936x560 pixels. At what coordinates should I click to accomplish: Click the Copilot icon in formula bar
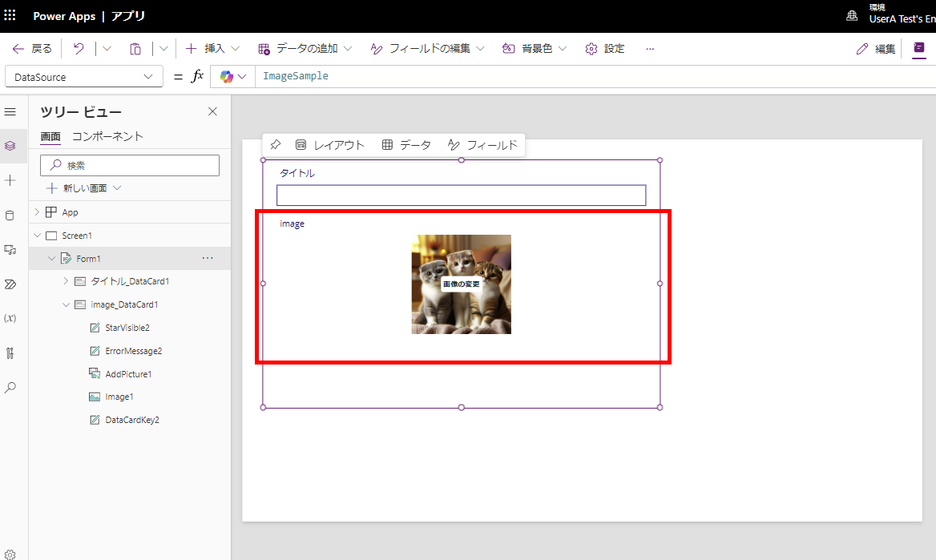228,75
